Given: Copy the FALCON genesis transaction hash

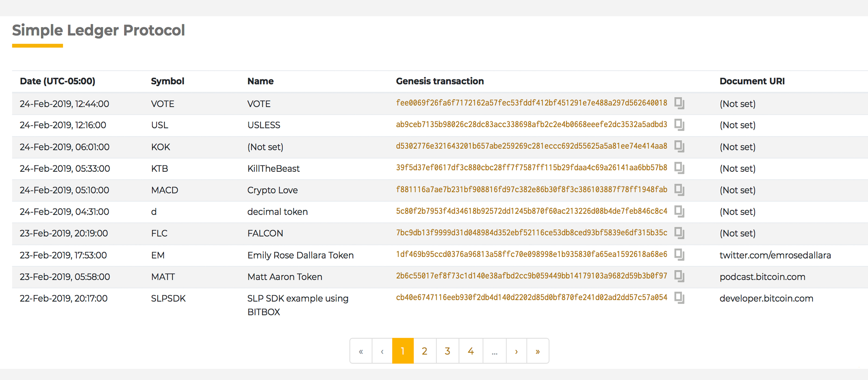Looking at the screenshot, I should (679, 233).
